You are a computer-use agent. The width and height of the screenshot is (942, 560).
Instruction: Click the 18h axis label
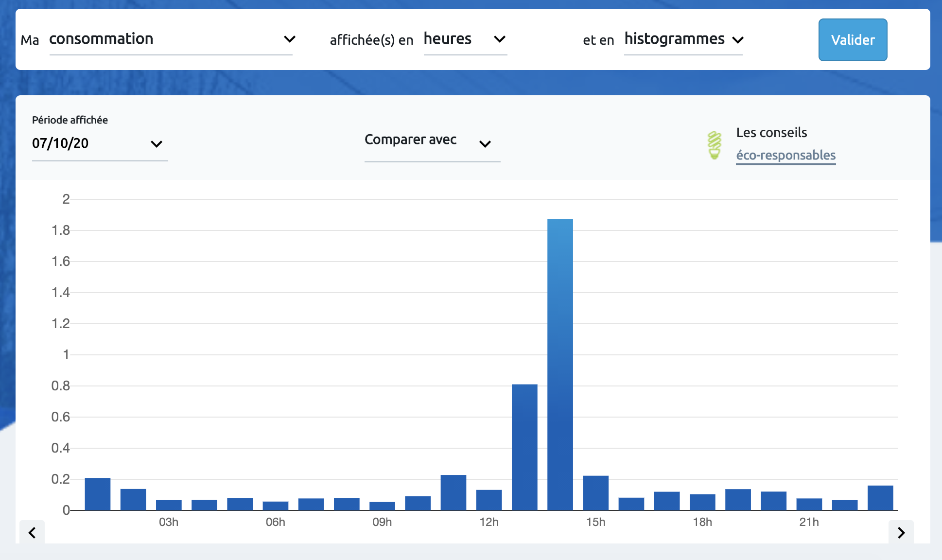(x=702, y=522)
